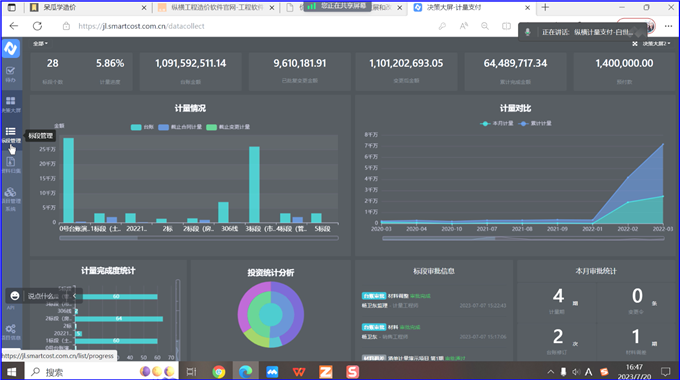Toggle the 台账 legend series in 计量情况
This screenshot has height=380, width=680.
143,127
